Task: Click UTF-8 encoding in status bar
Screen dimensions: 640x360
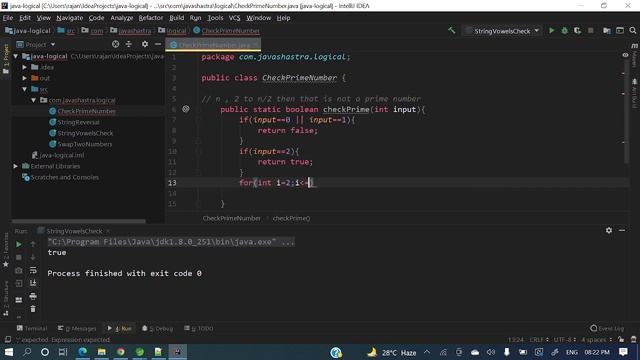Action: coord(565,340)
